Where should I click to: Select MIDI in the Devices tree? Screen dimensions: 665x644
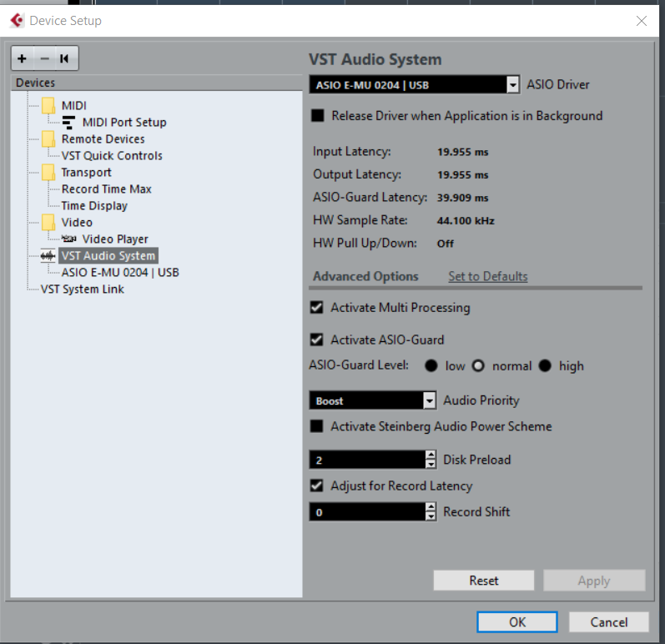point(73,106)
